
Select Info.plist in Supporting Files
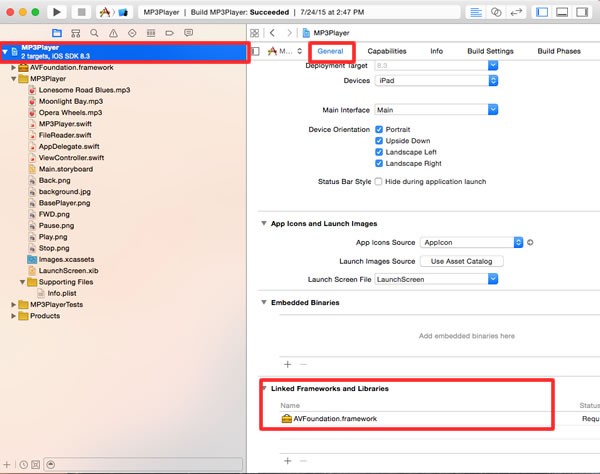coord(62,293)
